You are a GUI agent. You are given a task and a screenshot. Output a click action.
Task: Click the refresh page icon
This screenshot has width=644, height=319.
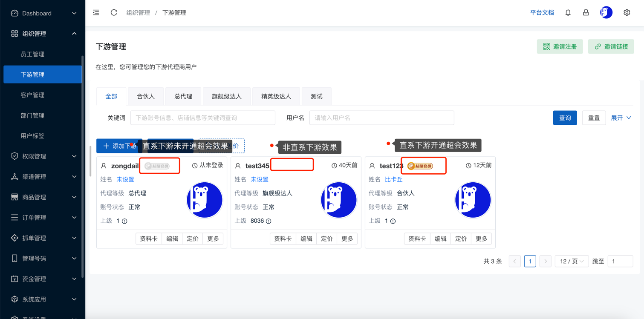114,13
